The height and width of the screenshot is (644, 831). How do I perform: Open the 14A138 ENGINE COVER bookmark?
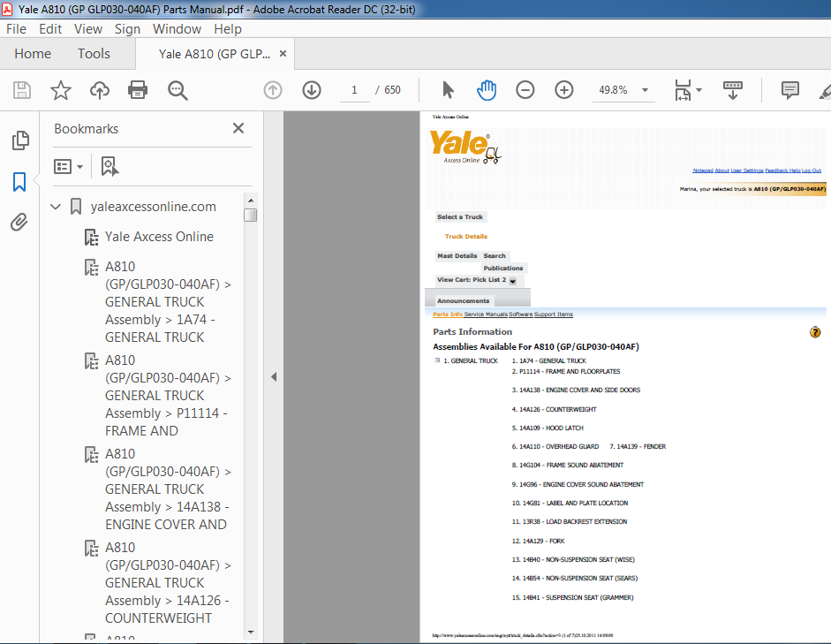coord(168,489)
